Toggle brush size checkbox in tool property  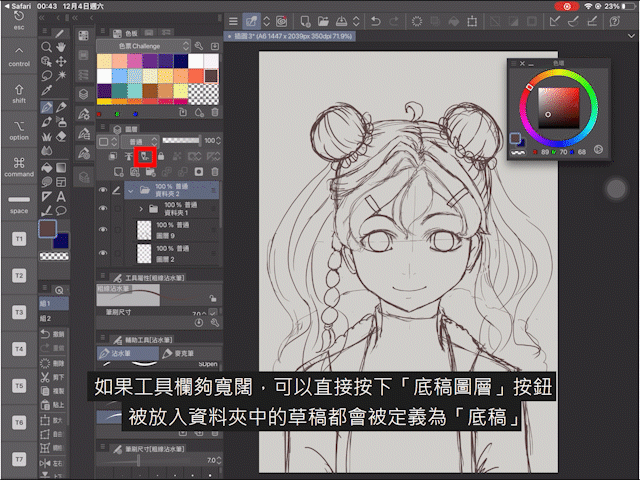[213, 312]
